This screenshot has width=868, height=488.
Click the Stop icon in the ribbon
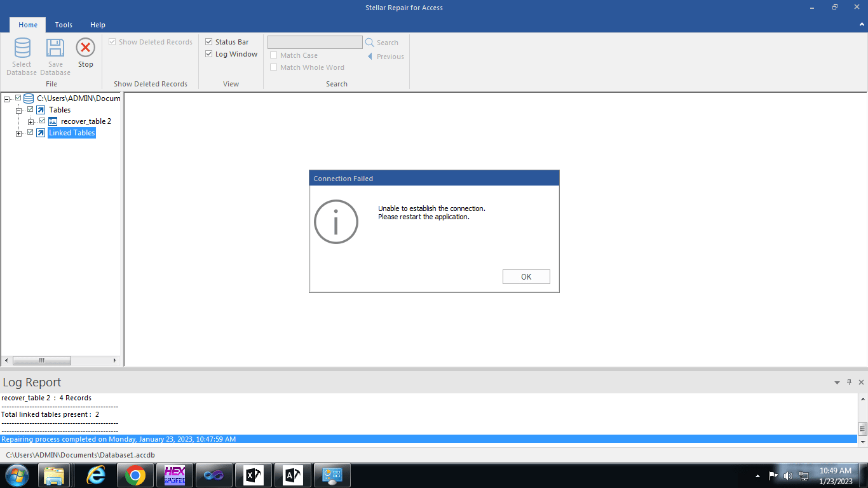click(x=85, y=48)
